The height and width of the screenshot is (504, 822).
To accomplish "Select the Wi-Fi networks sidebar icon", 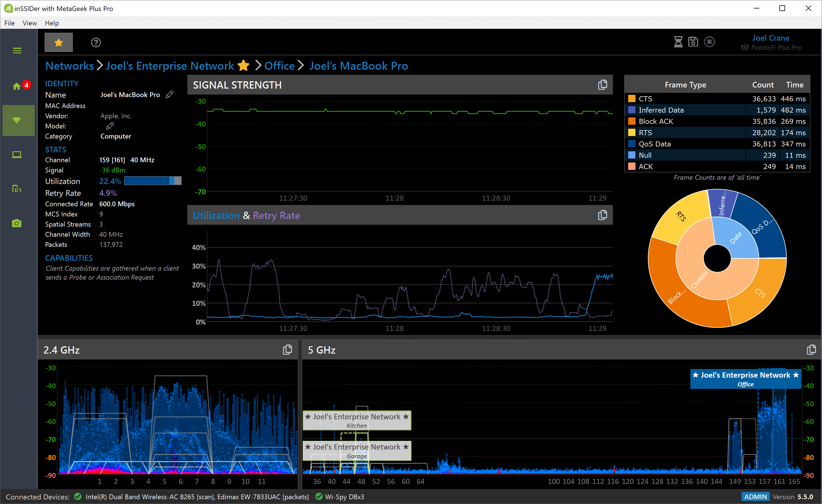I will coord(17,120).
